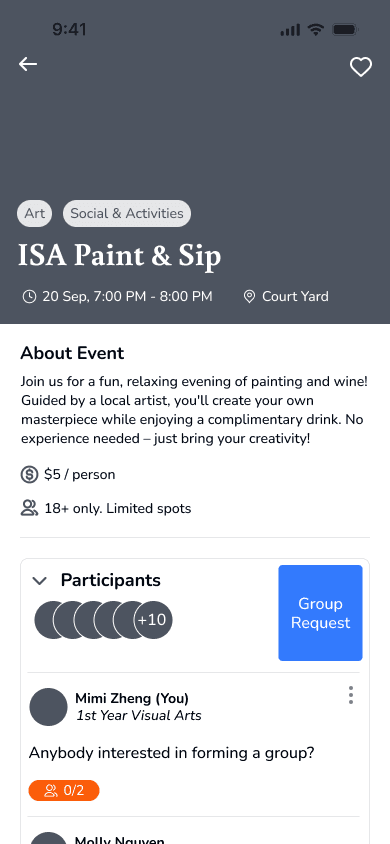The width and height of the screenshot is (390, 844).
Task: Tap the battery icon in status bar
Action: pos(345,30)
